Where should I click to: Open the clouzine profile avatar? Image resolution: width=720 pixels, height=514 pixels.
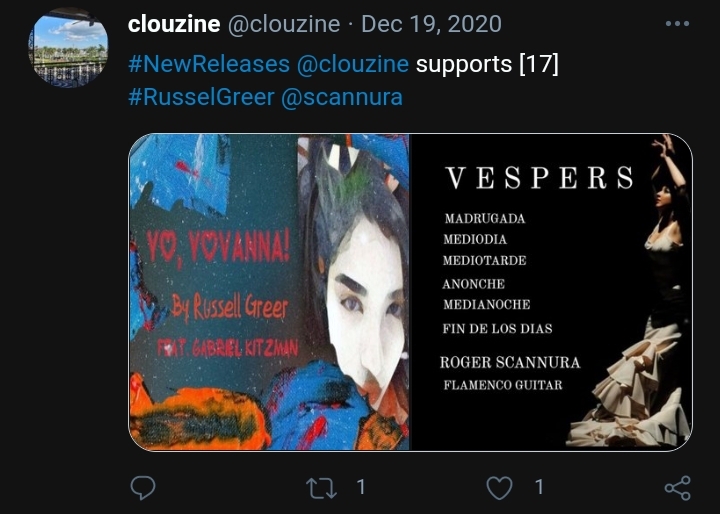coord(69,49)
